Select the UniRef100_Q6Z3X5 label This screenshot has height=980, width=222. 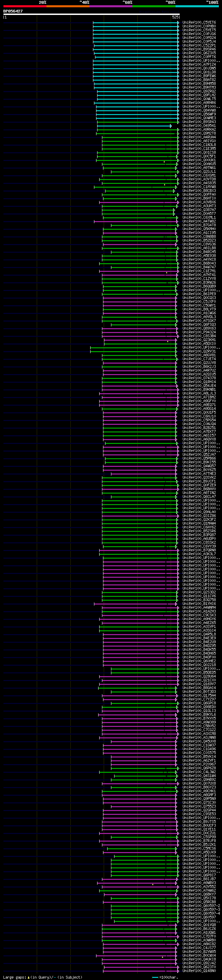pos(199,53)
